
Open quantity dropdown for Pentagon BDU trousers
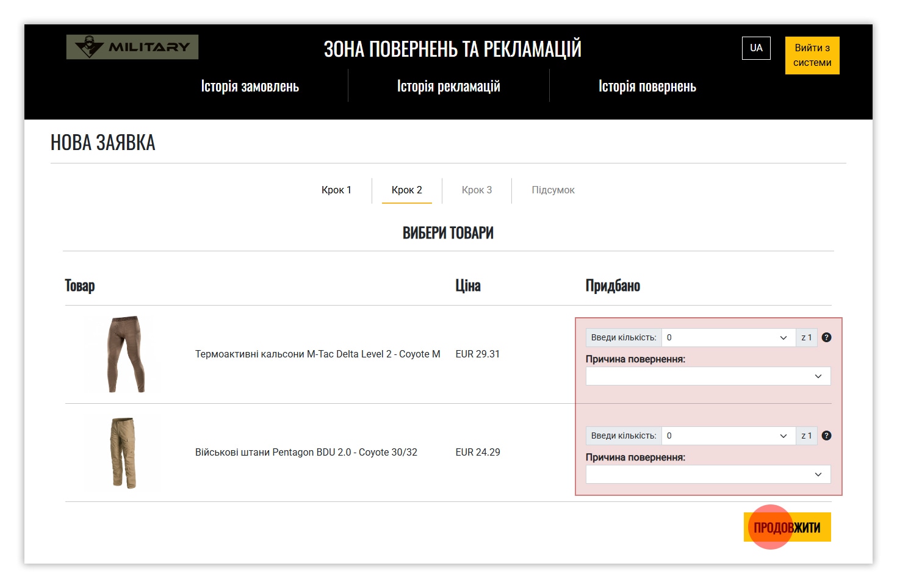tap(728, 436)
